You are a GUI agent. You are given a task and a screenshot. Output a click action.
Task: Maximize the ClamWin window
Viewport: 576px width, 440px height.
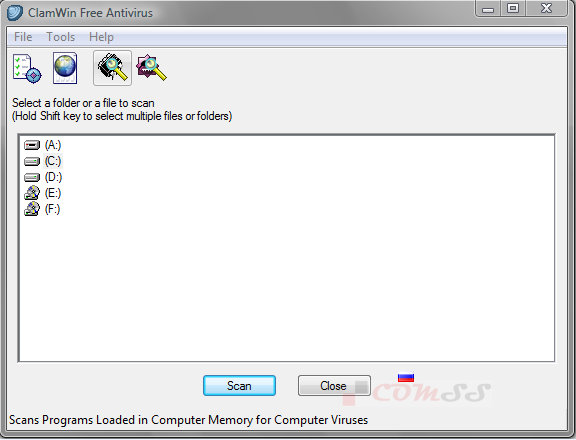(513, 9)
